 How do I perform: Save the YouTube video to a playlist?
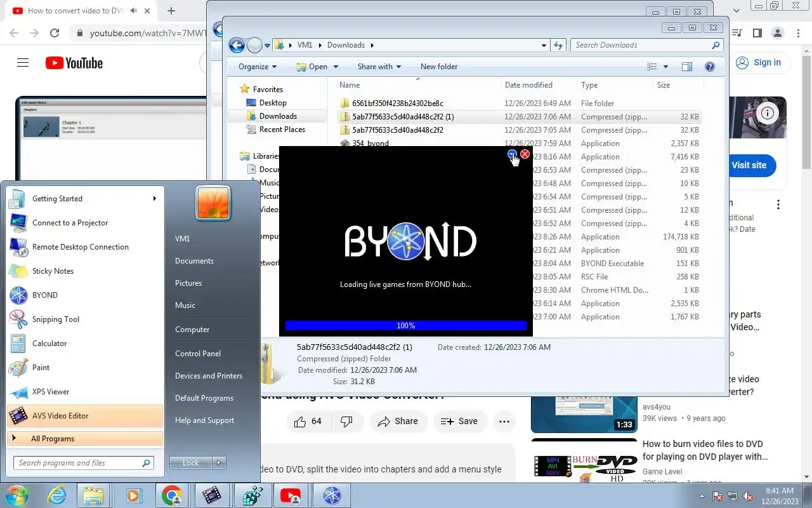459,421
